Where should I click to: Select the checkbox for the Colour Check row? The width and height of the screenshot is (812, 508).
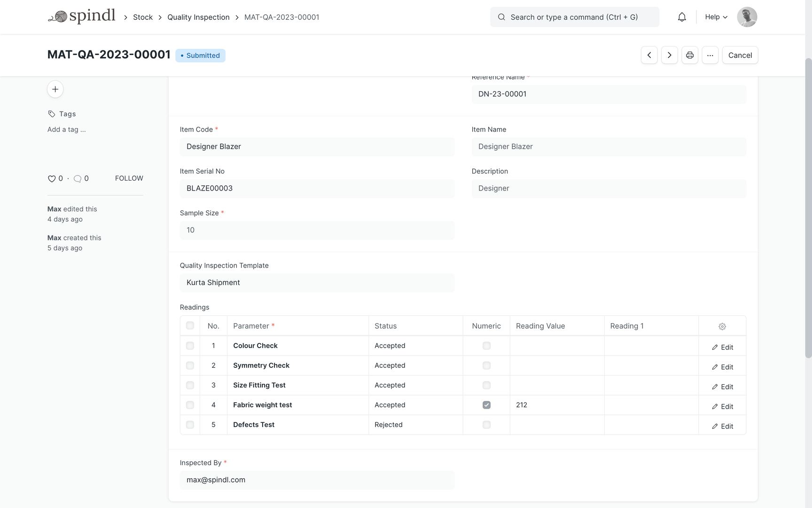[x=190, y=346]
